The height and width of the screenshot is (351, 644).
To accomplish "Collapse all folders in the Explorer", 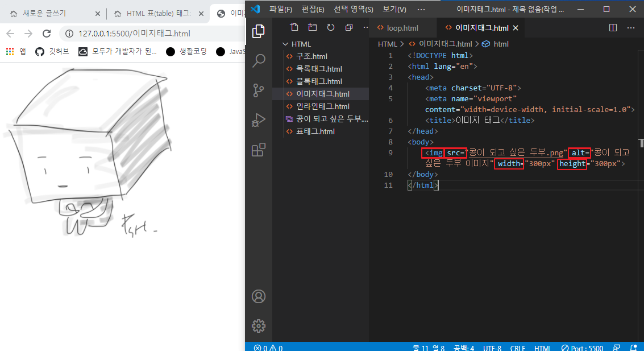I will tap(348, 27).
